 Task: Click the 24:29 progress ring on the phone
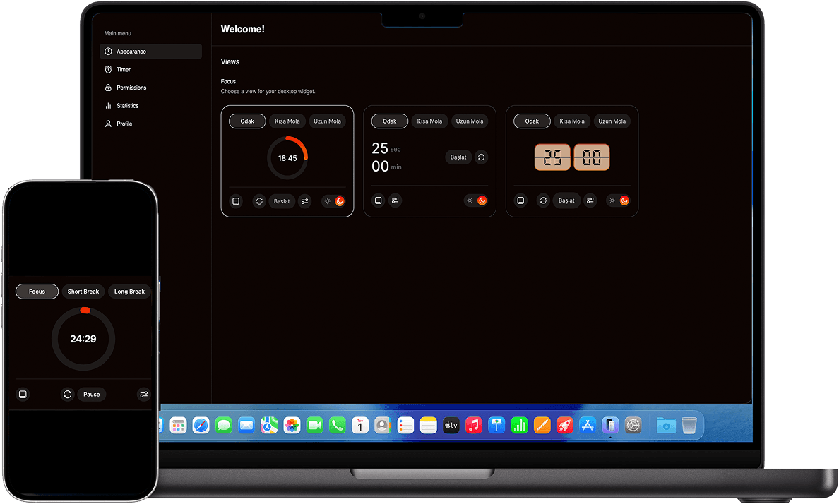click(x=83, y=339)
